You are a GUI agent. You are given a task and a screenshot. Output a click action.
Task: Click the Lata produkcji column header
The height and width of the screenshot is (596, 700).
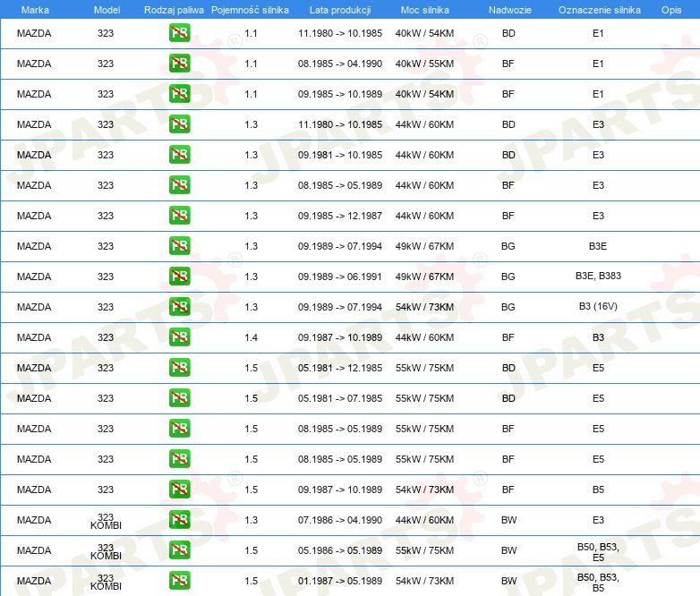340,10
